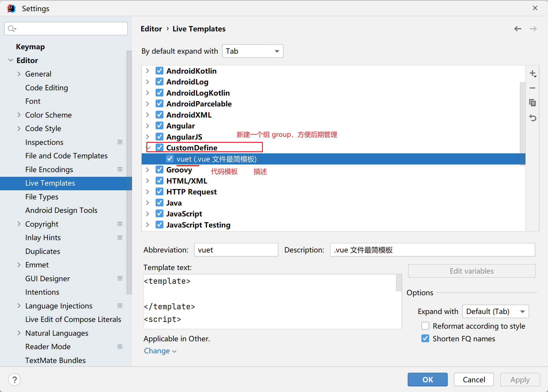Viewport: 548px width, 392px height.
Task: Click the Restore deleted defaults icon
Action: [532, 118]
